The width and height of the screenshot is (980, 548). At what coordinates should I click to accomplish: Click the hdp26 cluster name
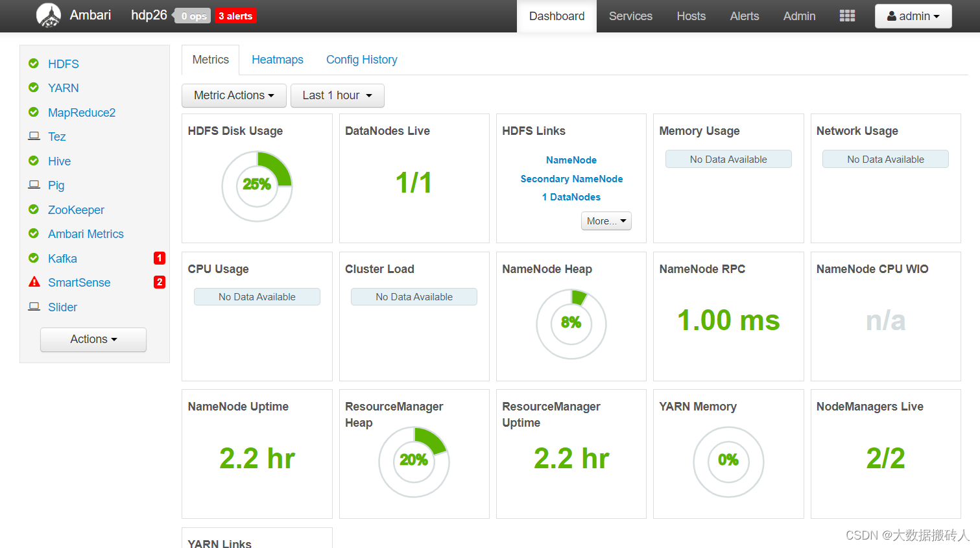(x=149, y=15)
